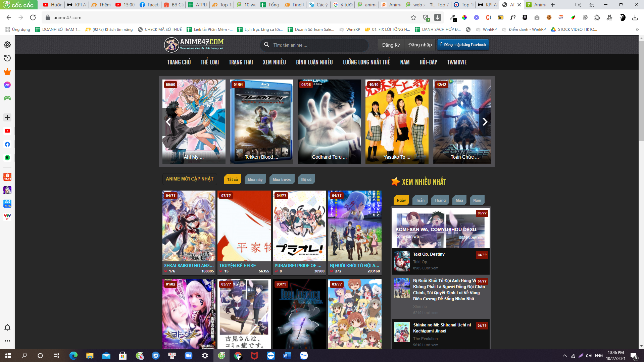Open the sidebar settings gear icon
This screenshot has height=362, width=644.
[7, 45]
